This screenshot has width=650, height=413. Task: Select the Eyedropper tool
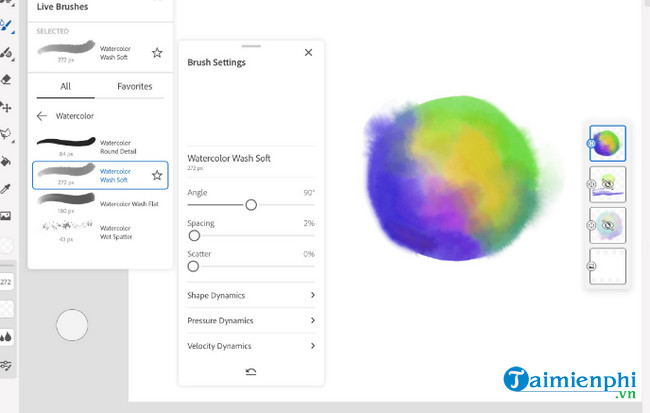pyautogui.click(x=6, y=188)
